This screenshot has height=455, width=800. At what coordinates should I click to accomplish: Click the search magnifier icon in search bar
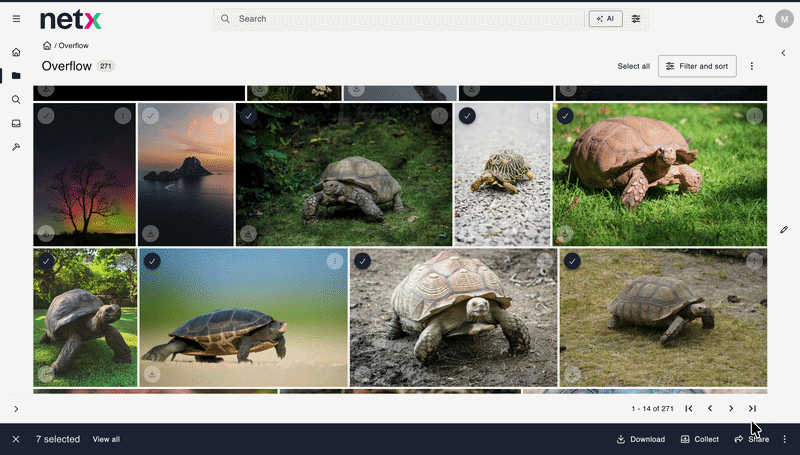(225, 19)
